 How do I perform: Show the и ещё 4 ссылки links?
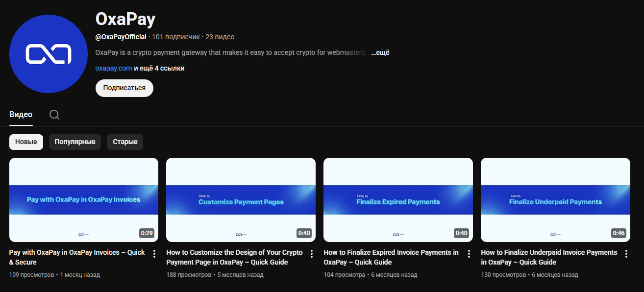[x=159, y=68]
